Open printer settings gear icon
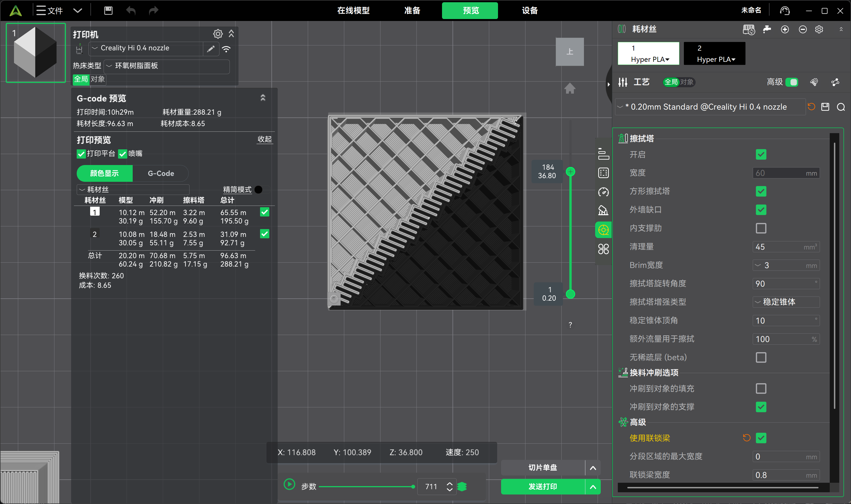 point(218,34)
